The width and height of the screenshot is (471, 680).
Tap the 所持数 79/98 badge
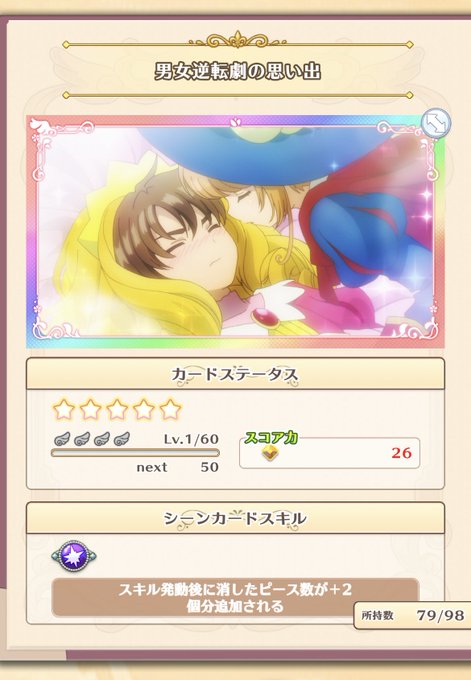click(412, 615)
